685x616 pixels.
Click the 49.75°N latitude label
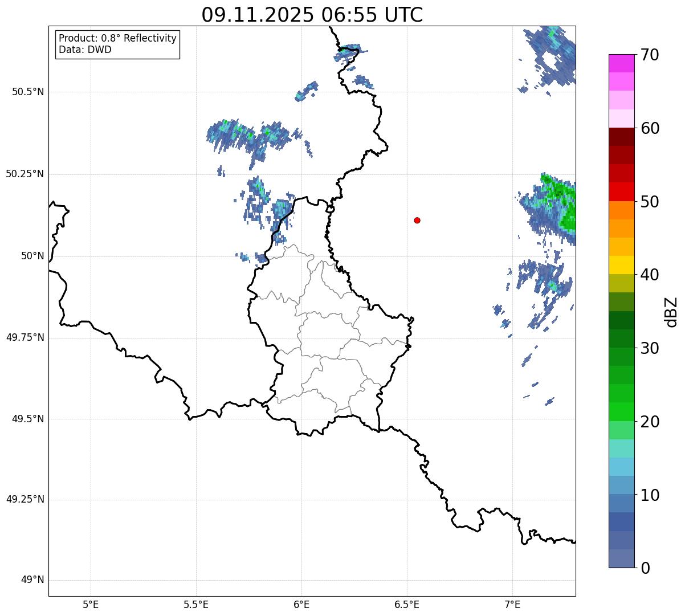click(x=25, y=337)
